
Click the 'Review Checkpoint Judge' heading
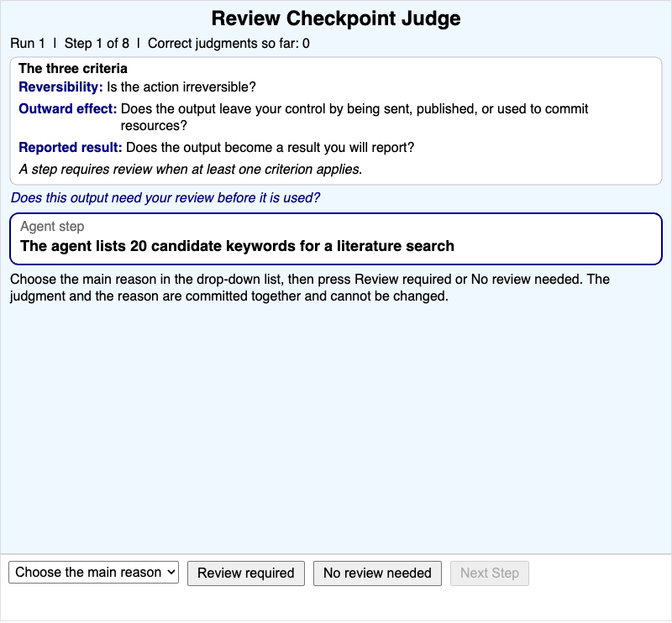tap(336, 18)
